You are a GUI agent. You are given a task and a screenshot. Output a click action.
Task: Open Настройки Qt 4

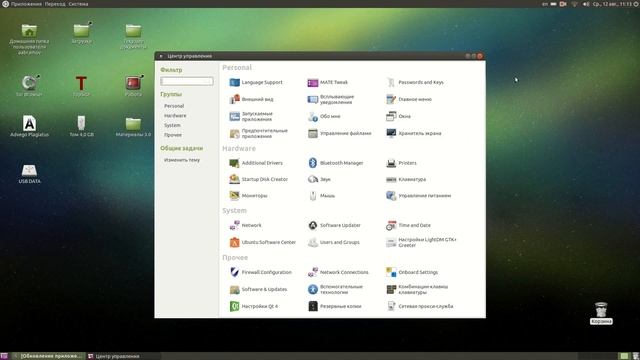coord(253,306)
